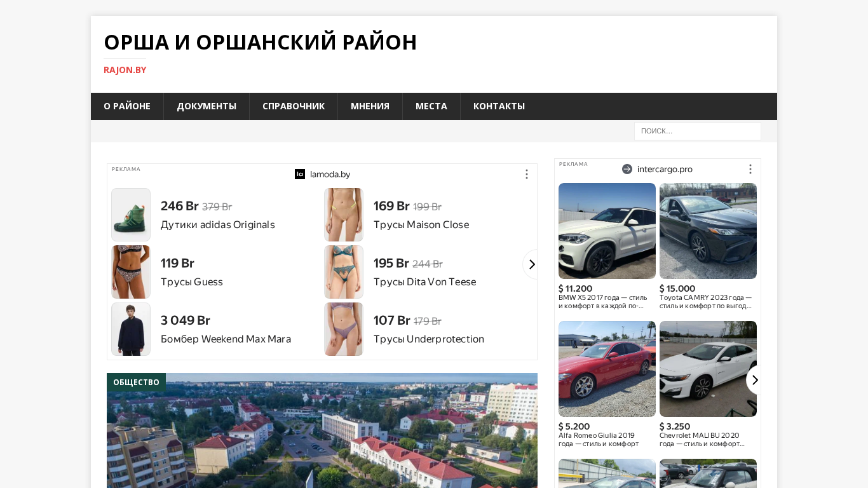
Task: Click the Бомбер Weekend Max Mara product name
Action: click(226, 339)
